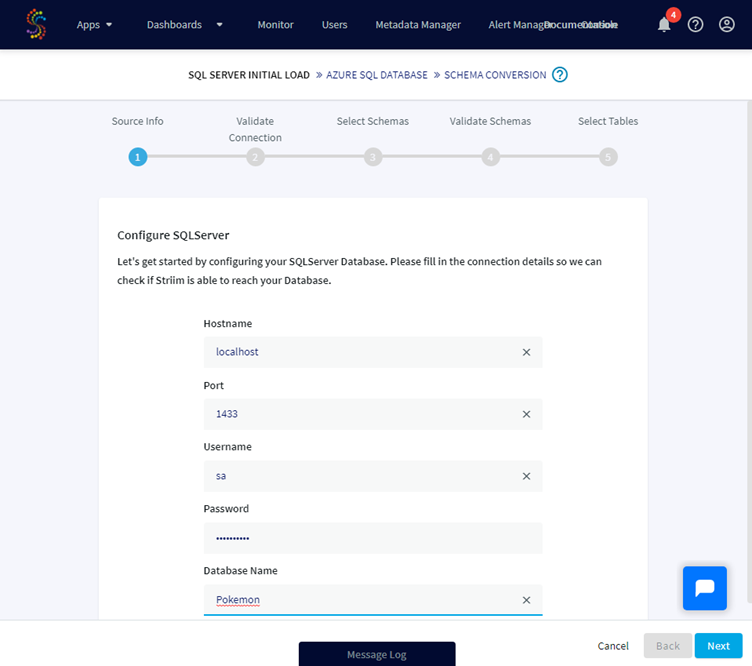Clear the Username field with X icon
The width and height of the screenshot is (752, 666).
pyautogui.click(x=526, y=476)
